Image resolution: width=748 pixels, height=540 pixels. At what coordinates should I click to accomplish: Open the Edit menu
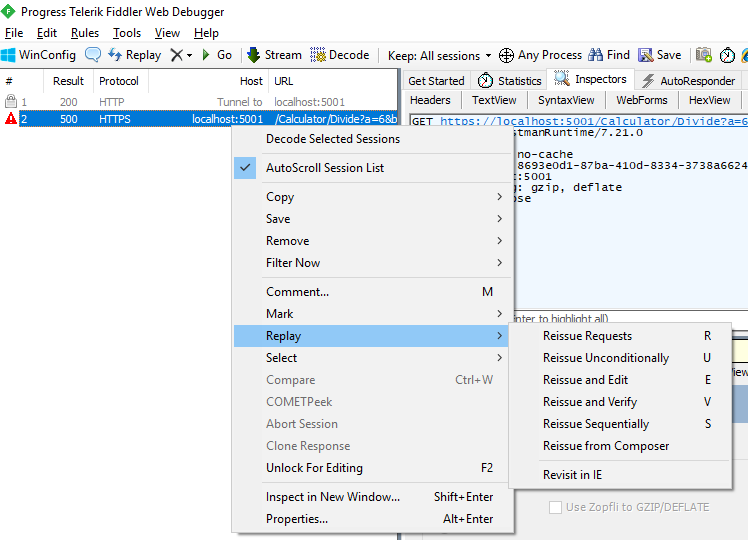[47, 33]
